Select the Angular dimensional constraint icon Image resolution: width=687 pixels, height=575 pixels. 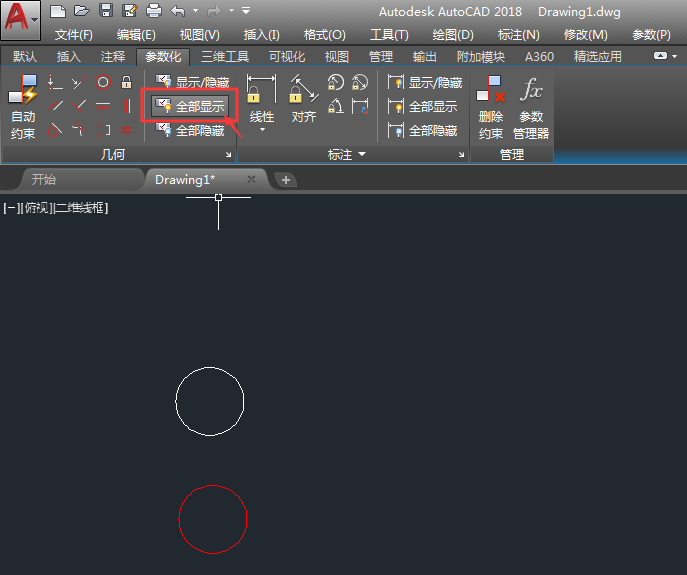(x=336, y=106)
